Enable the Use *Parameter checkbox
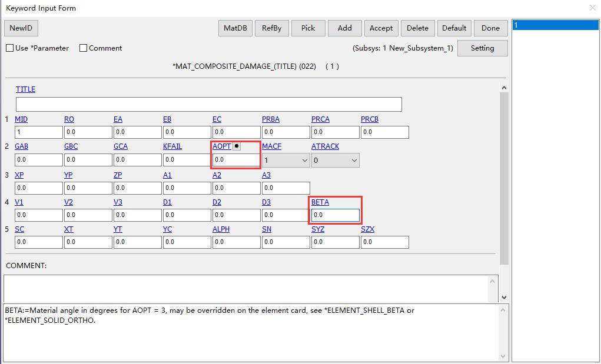This screenshot has height=364, width=601. click(x=10, y=48)
